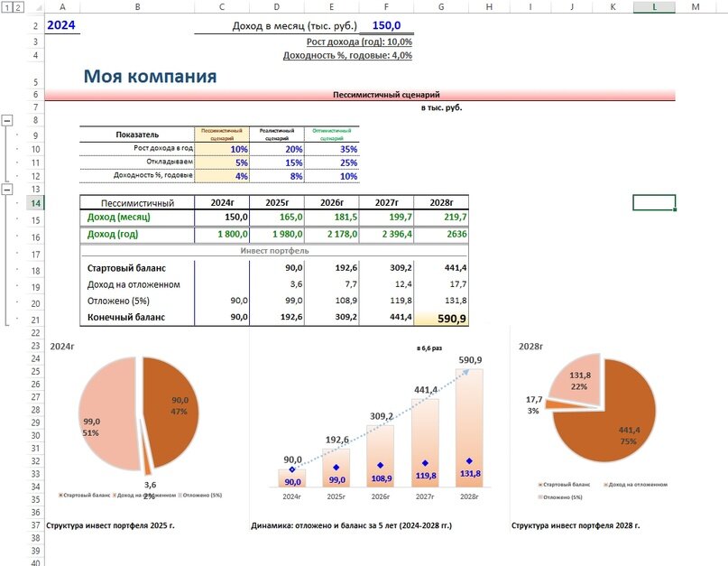Select pessimistic income growth 10% cell
The height and width of the screenshot is (566, 728).
(x=222, y=149)
